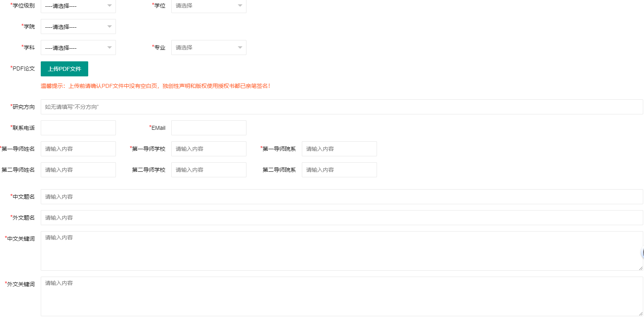The image size is (644, 317).
Task: Select the EMail input field
Action: tap(208, 128)
